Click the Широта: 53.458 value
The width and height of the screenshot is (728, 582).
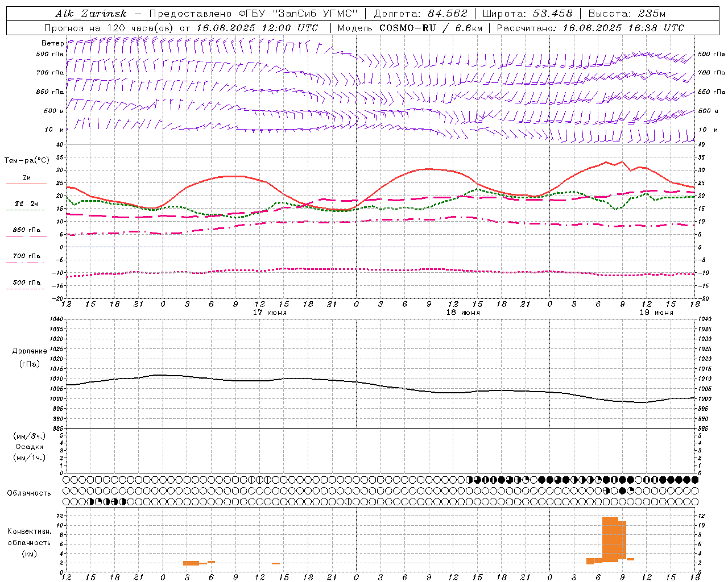[527, 14]
